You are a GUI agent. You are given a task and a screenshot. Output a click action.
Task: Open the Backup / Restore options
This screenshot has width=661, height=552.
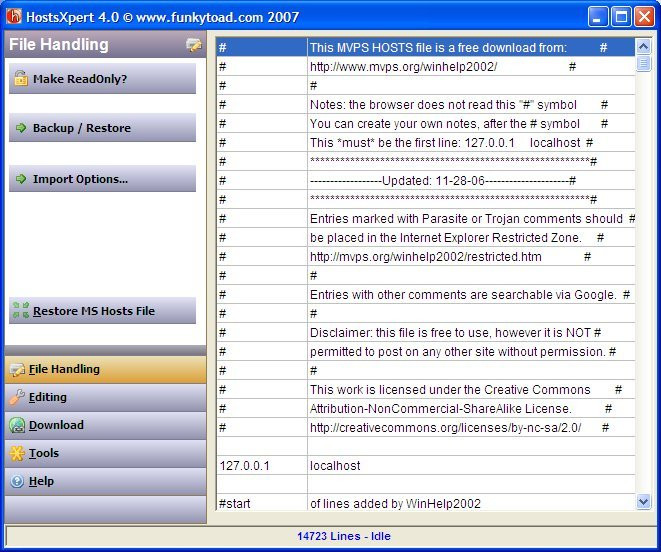click(x=102, y=127)
